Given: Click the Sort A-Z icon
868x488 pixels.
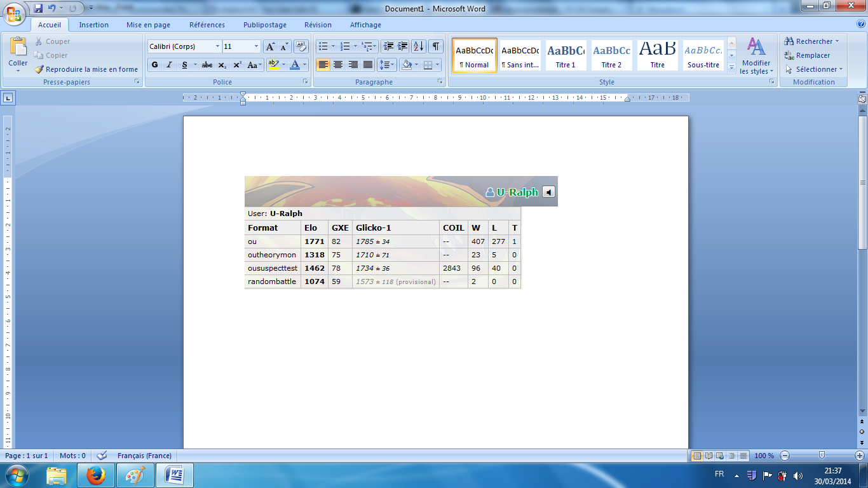Looking at the screenshot, I should coord(418,46).
